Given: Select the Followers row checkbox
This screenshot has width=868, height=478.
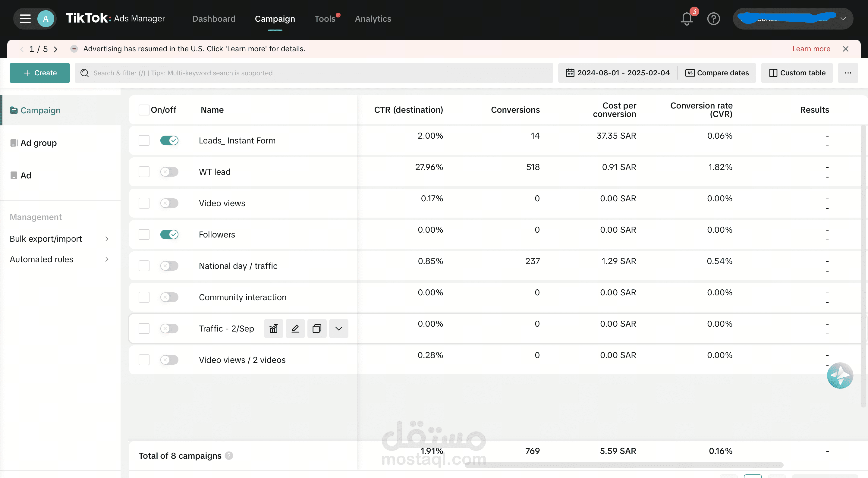Looking at the screenshot, I should (144, 234).
